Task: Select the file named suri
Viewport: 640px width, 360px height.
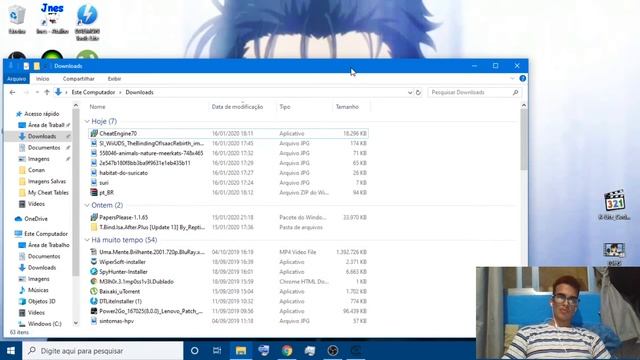Action: coord(228,182)
